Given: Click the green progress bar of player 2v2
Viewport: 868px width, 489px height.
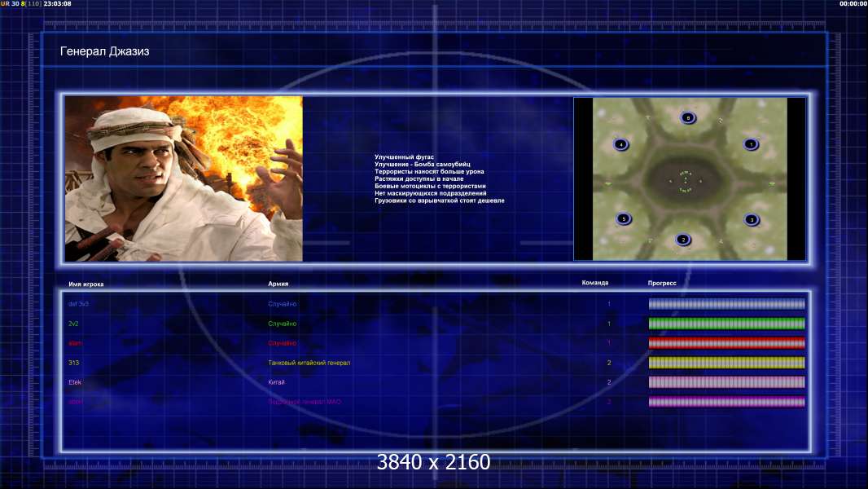Looking at the screenshot, I should pos(726,324).
